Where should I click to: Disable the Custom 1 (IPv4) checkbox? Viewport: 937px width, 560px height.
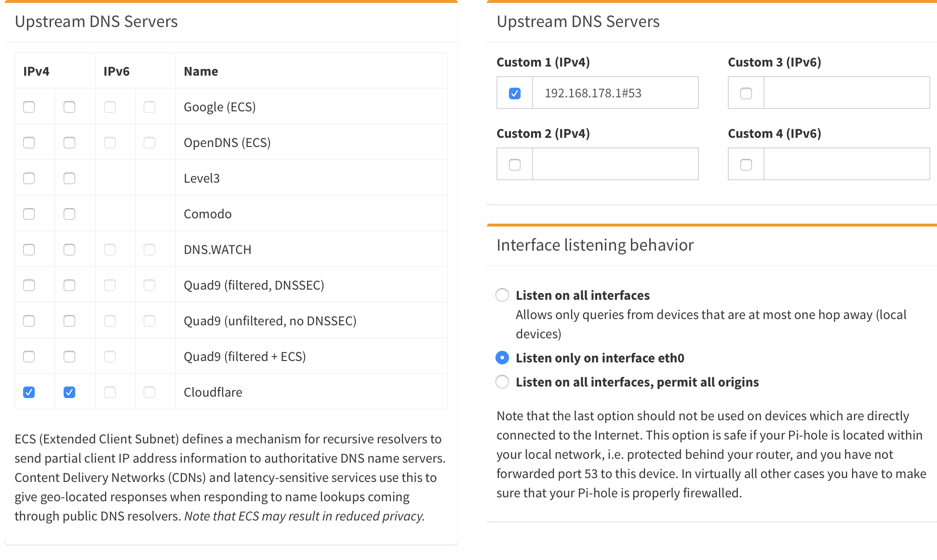pyautogui.click(x=515, y=93)
